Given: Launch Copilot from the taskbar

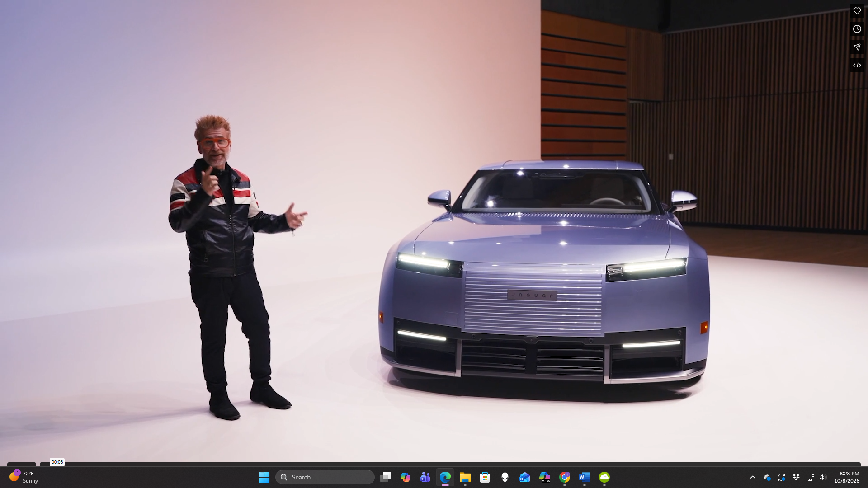Looking at the screenshot, I should coord(406,477).
